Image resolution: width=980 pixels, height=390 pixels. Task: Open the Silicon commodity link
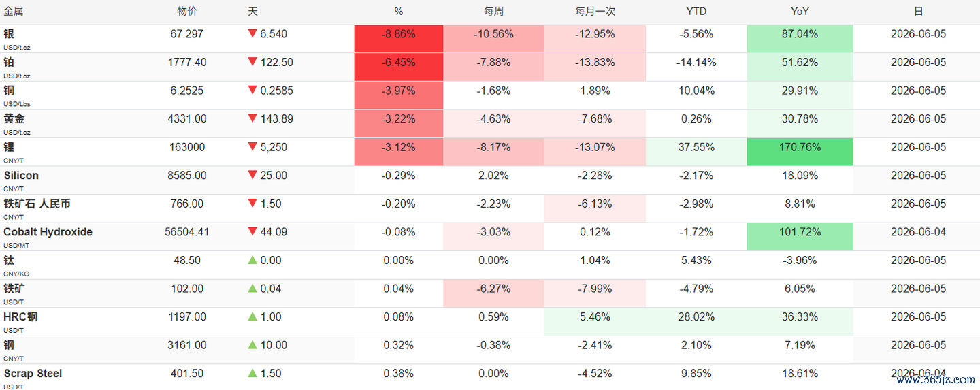pyautogui.click(x=21, y=176)
